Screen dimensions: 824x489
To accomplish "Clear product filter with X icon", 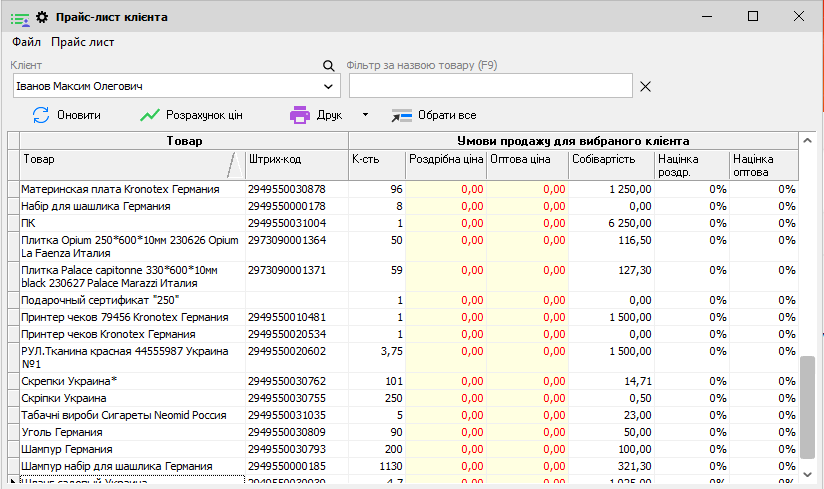I will [x=645, y=87].
